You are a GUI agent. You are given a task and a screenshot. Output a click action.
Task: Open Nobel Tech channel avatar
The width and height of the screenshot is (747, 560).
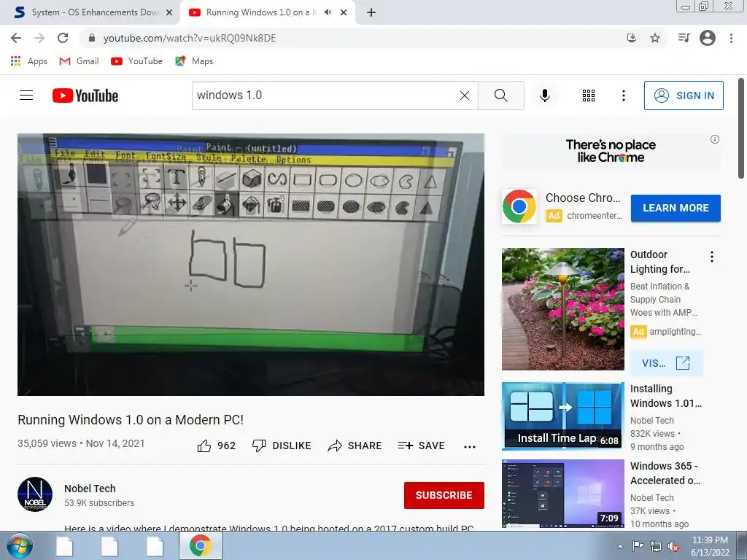pos(35,494)
